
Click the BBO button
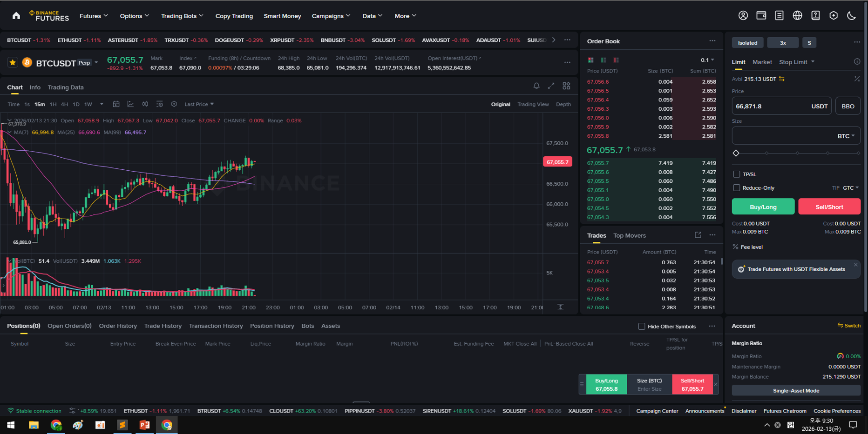pos(848,106)
